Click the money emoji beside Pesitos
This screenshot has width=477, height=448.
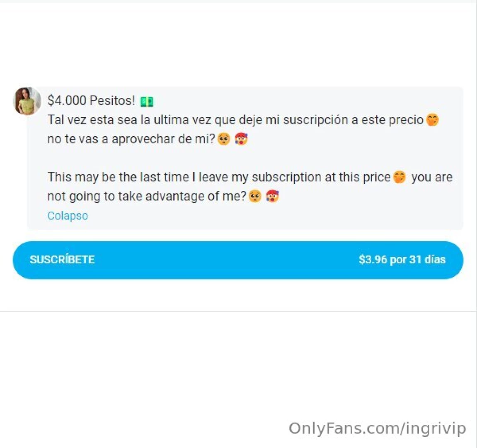point(147,102)
